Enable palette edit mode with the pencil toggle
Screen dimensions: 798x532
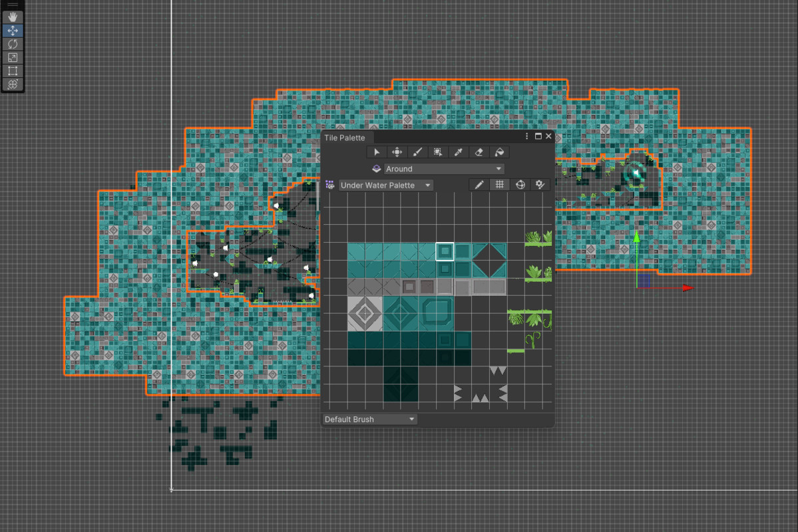coord(478,184)
